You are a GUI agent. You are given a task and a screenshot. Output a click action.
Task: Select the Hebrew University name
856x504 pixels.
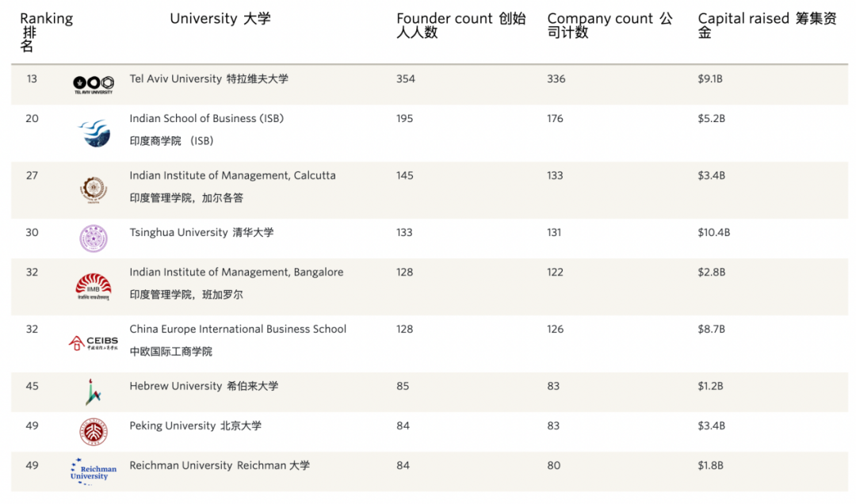tap(204, 385)
